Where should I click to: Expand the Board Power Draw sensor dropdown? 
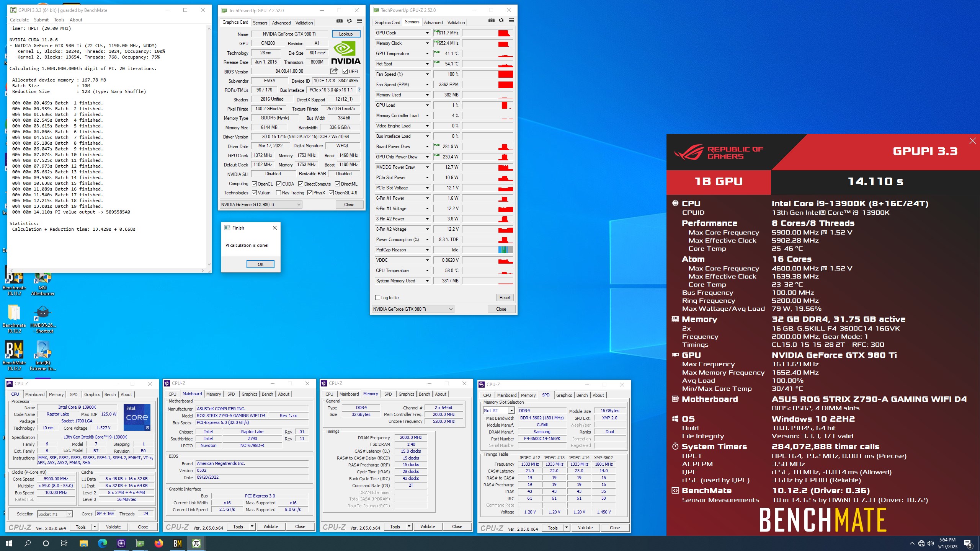(427, 147)
